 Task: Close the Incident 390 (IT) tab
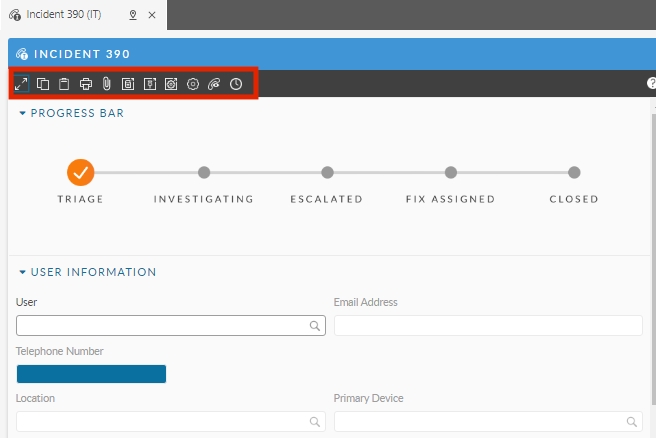click(151, 15)
